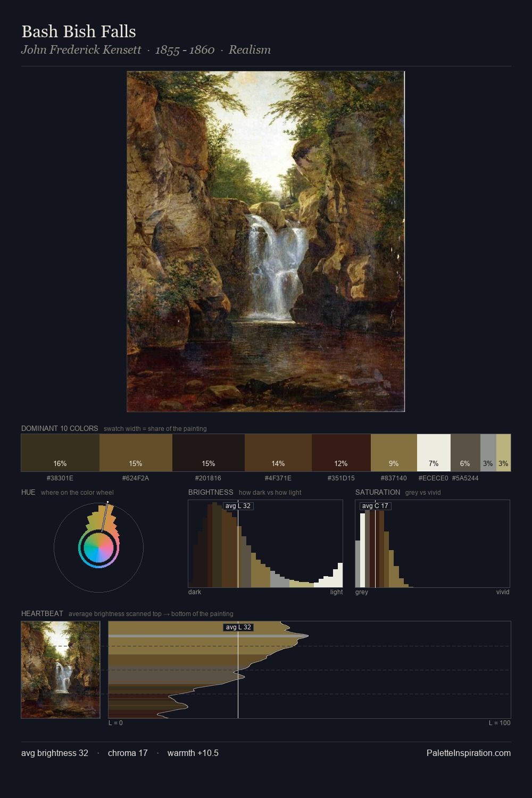Click the Bash Bish Falls title
Image resolution: width=532 pixels, height=798 pixels.
click(x=79, y=31)
